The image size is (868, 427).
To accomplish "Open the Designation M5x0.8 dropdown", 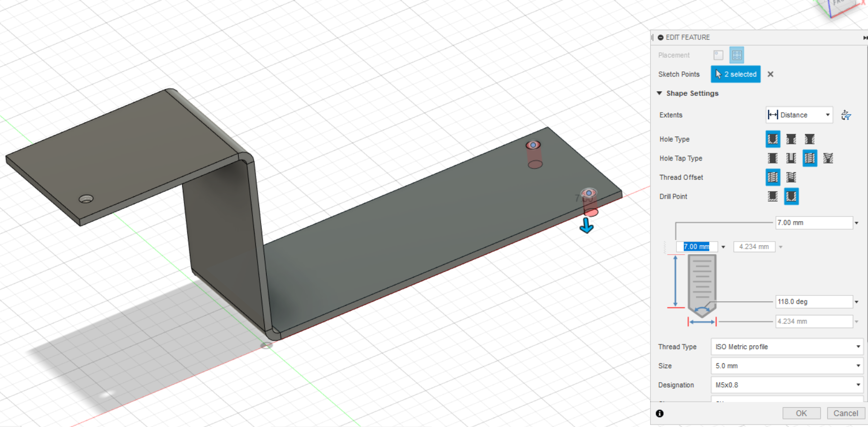I will [x=787, y=385].
